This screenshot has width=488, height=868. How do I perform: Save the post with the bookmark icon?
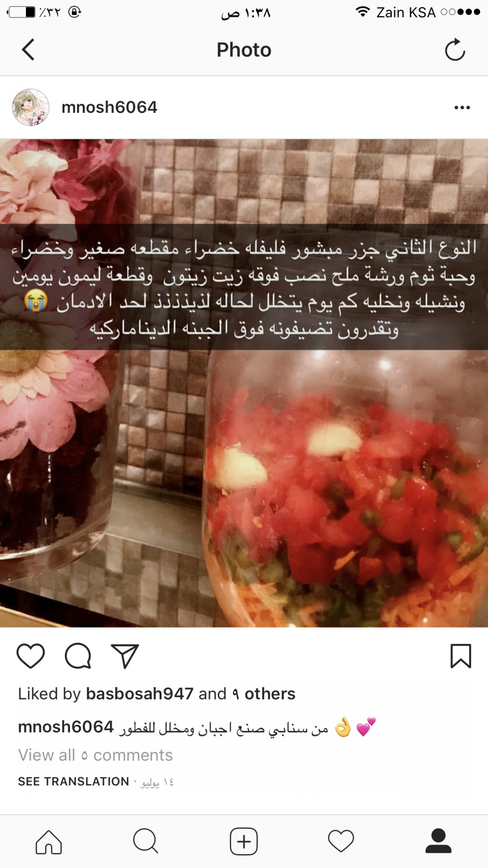click(x=461, y=656)
